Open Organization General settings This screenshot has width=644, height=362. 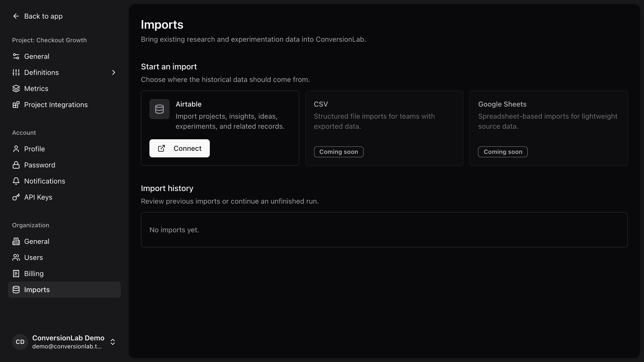pyautogui.click(x=64, y=241)
